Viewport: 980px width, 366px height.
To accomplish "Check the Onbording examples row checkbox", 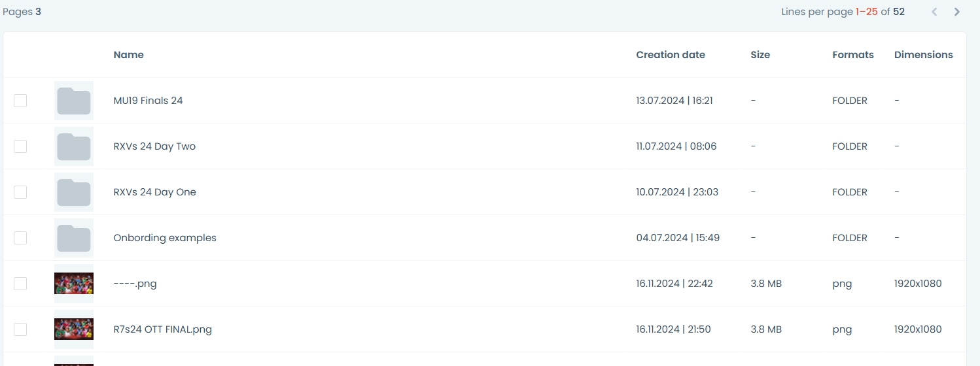I will point(20,238).
